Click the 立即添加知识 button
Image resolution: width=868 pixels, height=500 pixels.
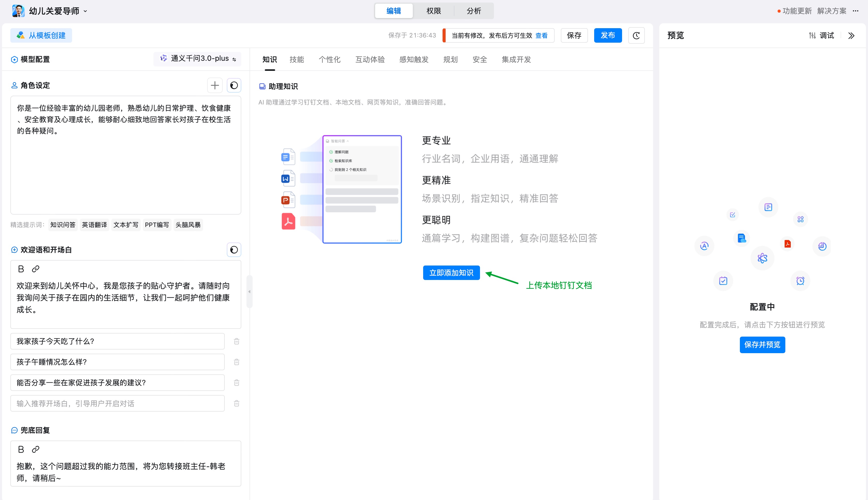pos(451,273)
